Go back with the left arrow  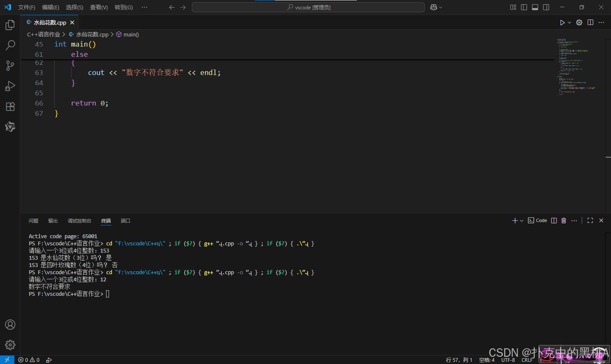(172, 7)
